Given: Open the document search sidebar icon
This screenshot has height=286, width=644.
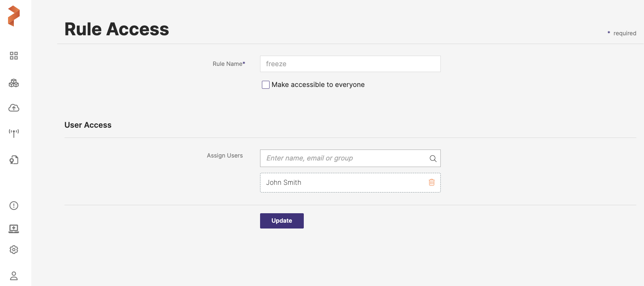Looking at the screenshot, I should [14, 160].
